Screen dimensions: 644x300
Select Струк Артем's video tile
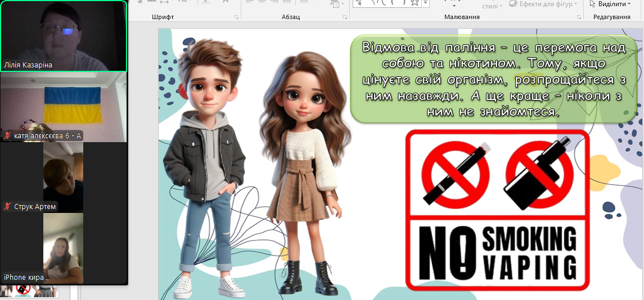pos(63,178)
